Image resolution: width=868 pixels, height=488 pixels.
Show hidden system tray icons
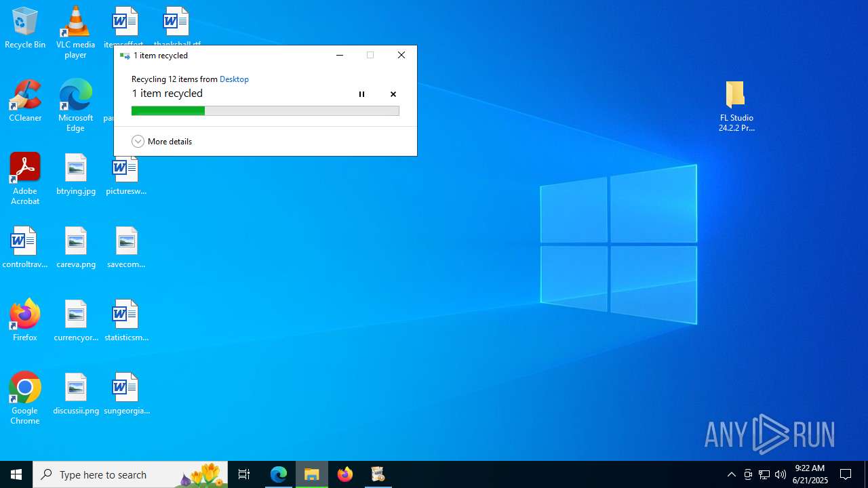731,474
